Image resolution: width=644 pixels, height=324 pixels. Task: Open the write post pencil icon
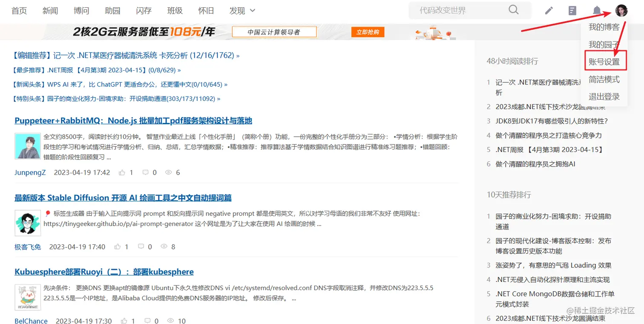(549, 10)
